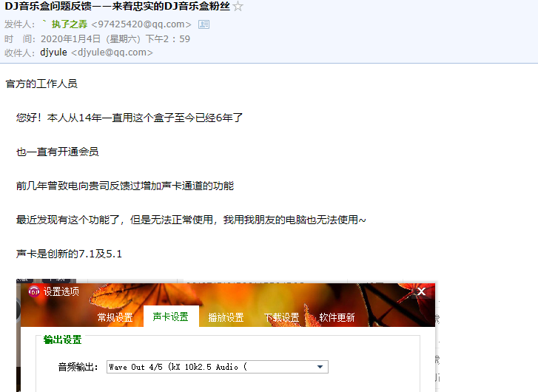538x392 pixels.
Task: Select the 声卡设置 tab
Action: coord(171,317)
